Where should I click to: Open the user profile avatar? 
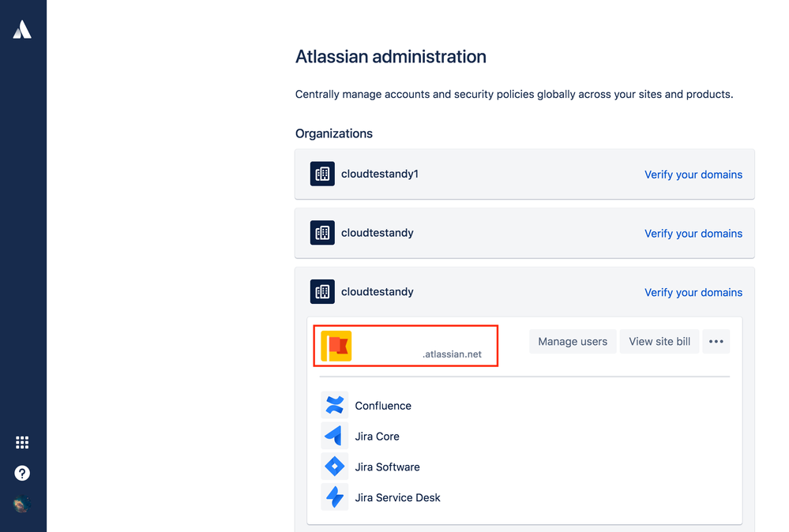pos(22,504)
